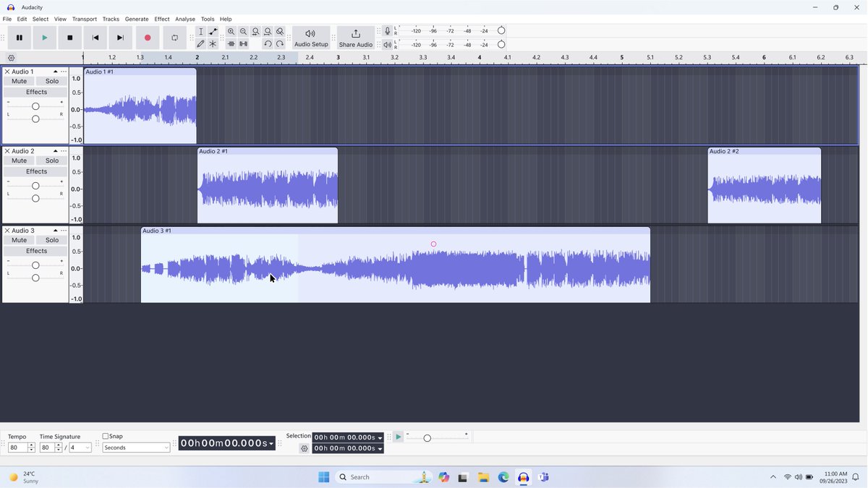Screen dimensions: 868x488
Task: Open Effects for Audio 2 track
Action: 36,171
